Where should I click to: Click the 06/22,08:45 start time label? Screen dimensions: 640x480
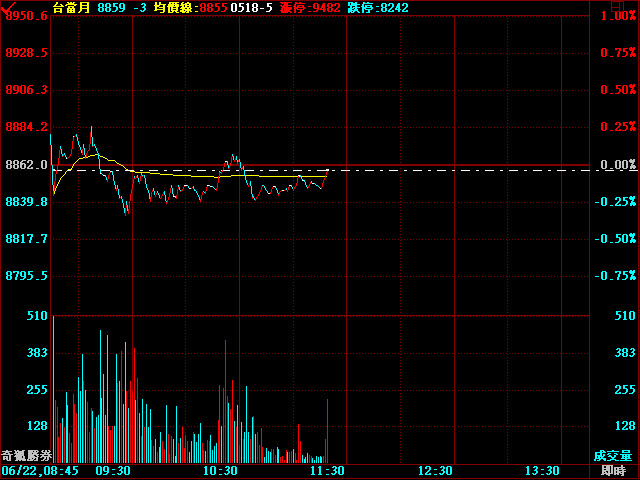pos(40,471)
